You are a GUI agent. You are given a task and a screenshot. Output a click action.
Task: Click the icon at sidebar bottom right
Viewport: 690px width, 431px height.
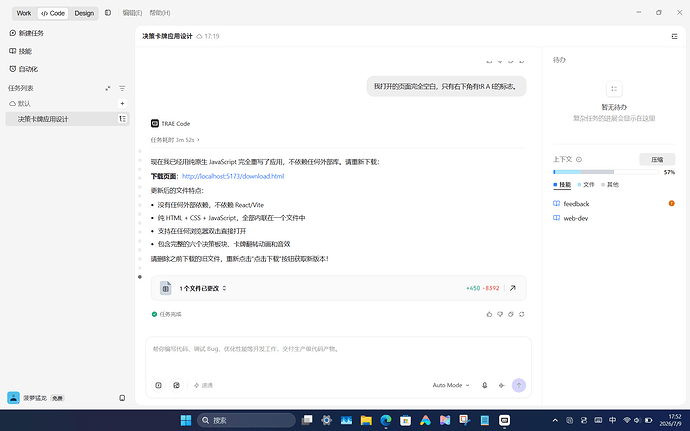122,398
